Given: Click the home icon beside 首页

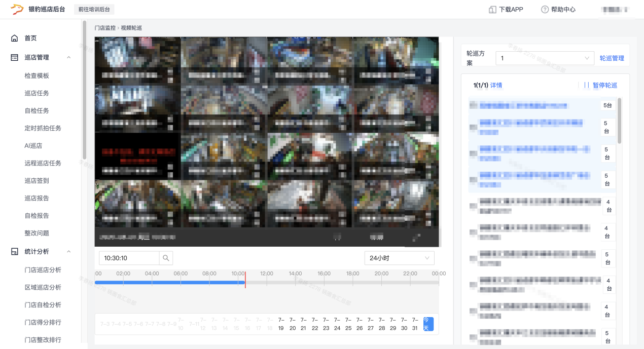Looking at the screenshot, I should 15,38.
